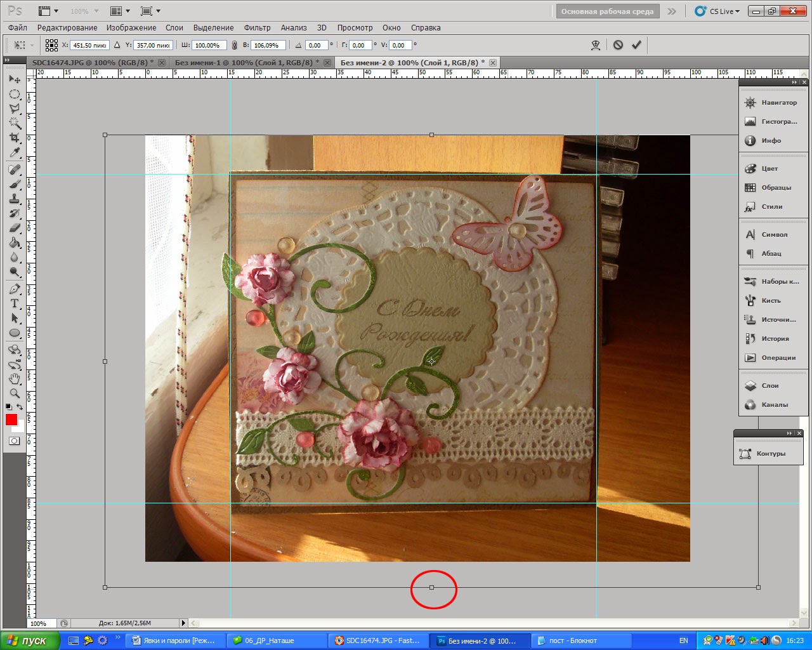Select the Paint Bucket tool

pyautogui.click(x=15, y=242)
